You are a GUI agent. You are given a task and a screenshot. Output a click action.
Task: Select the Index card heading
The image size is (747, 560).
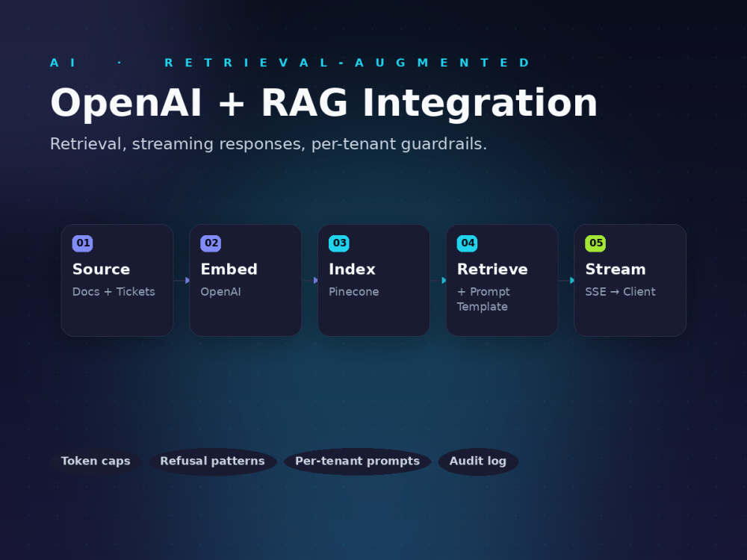click(x=352, y=270)
